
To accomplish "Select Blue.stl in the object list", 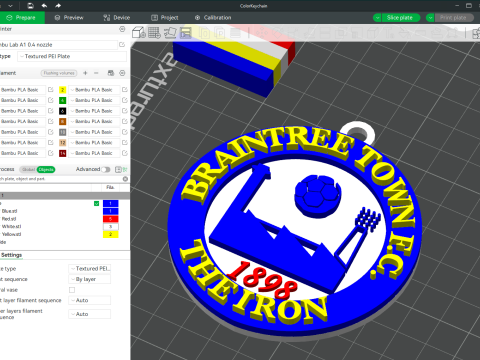I will 9,211.
